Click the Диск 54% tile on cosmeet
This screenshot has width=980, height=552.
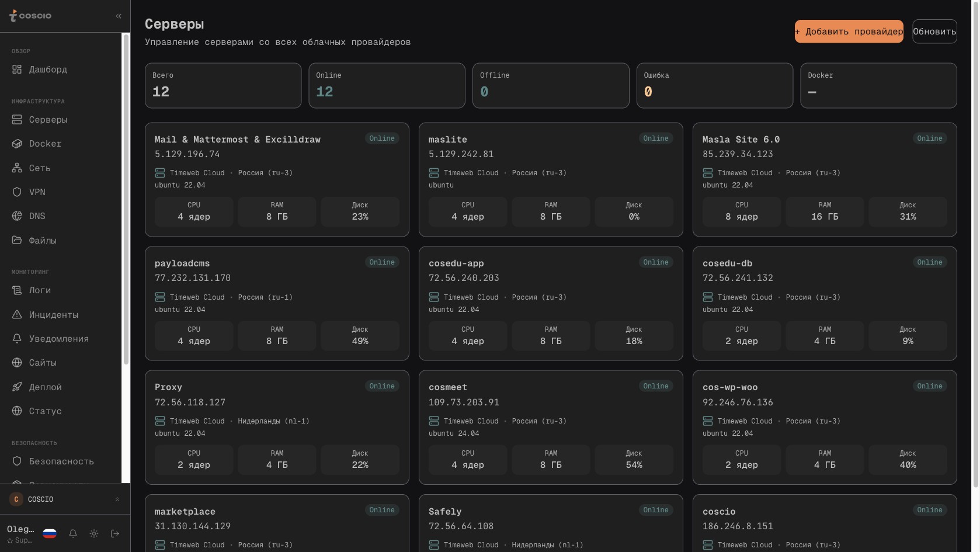(x=634, y=460)
